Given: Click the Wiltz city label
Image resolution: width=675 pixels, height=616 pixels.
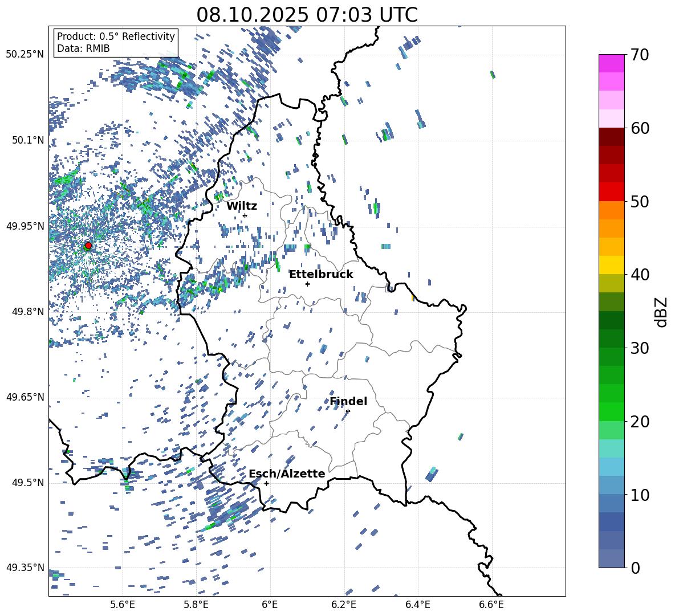Looking at the screenshot, I should [242, 206].
